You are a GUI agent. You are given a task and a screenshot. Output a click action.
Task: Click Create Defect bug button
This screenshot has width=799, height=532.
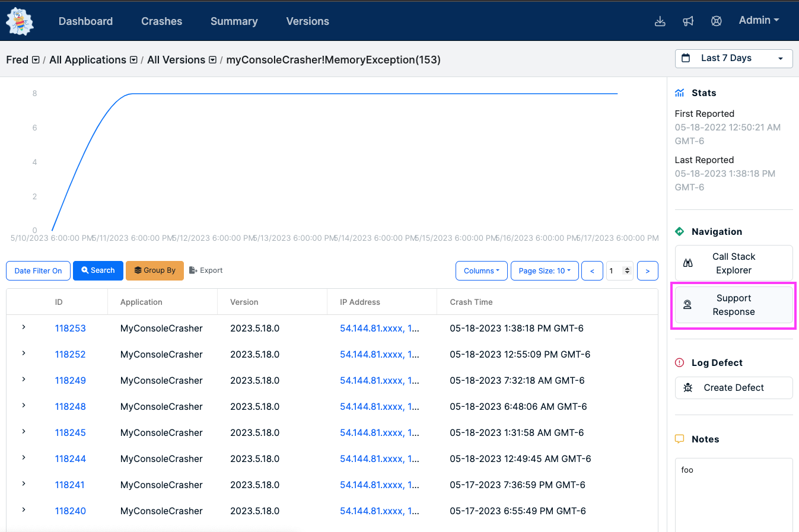coord(733,388)
